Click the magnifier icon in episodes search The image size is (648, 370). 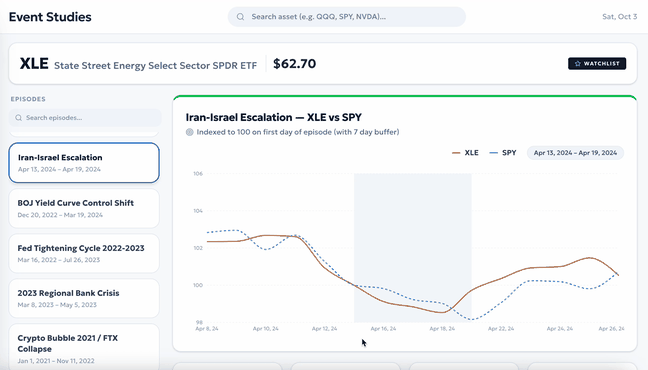tap(19, 118)
